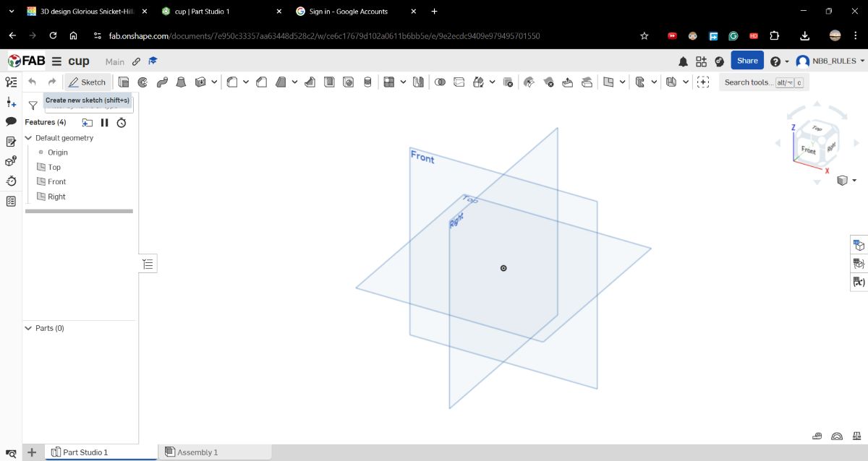Image resolution: width=868 pixels, height=461 pixels.
Task: Toggle pause on feature regeneration
Action: (x=104, y=122)
